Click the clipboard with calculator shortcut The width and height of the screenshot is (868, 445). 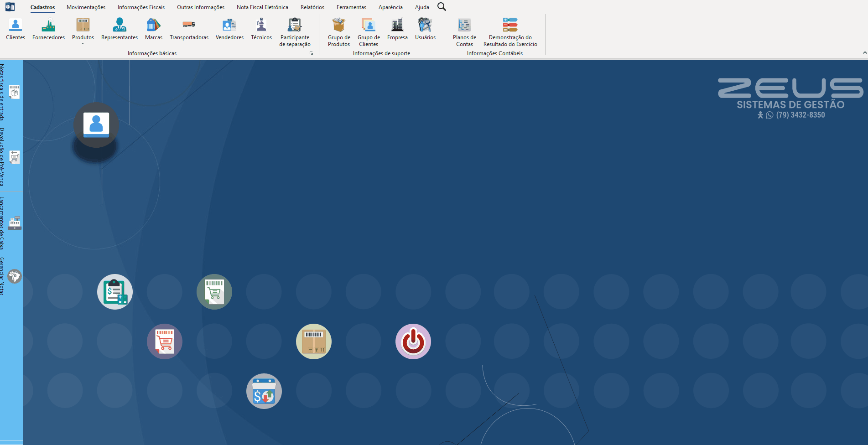[x=115, y=292]
